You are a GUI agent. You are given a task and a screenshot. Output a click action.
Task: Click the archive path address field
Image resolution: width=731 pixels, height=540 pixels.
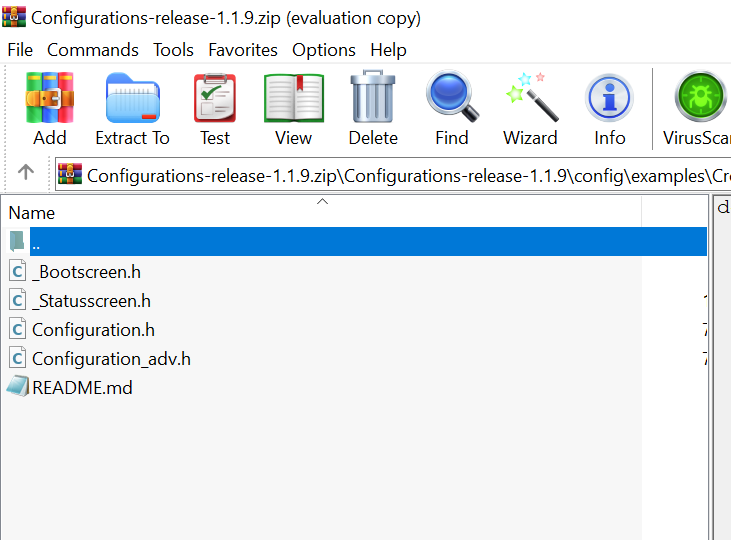393,174
